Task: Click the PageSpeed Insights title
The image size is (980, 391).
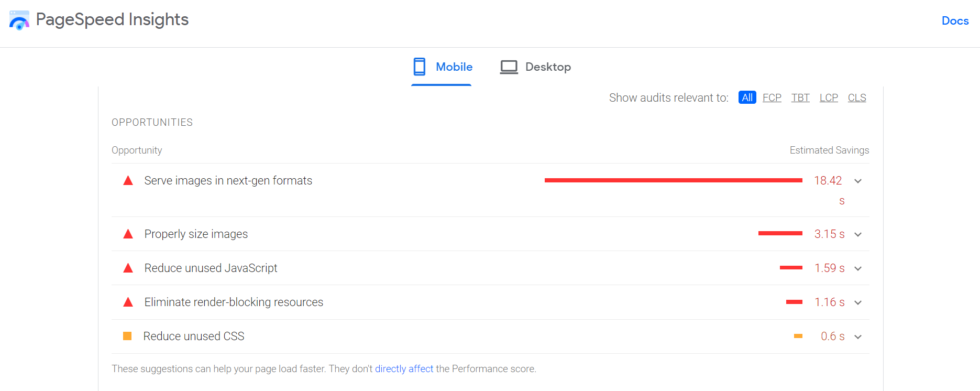Action: pyautogui.click(x=112, y=20)
